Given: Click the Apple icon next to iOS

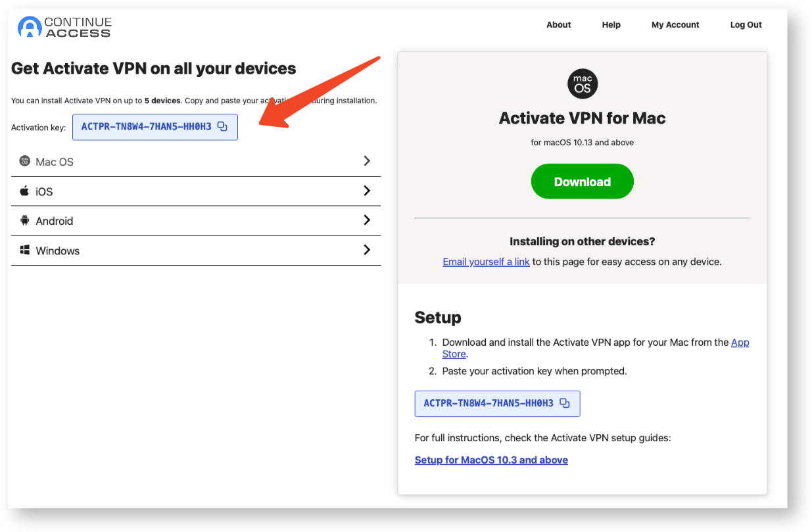Looking at the screenshot, I should click(26, 191).
